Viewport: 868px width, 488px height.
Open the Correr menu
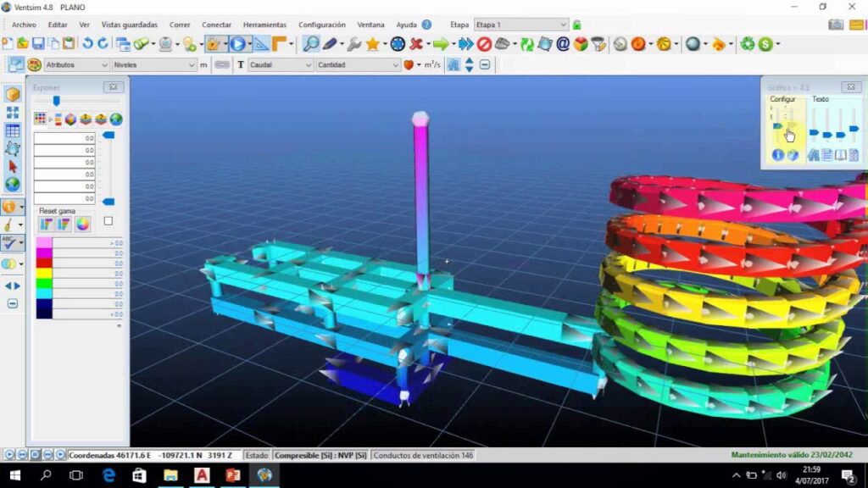[x=180, y=25]
